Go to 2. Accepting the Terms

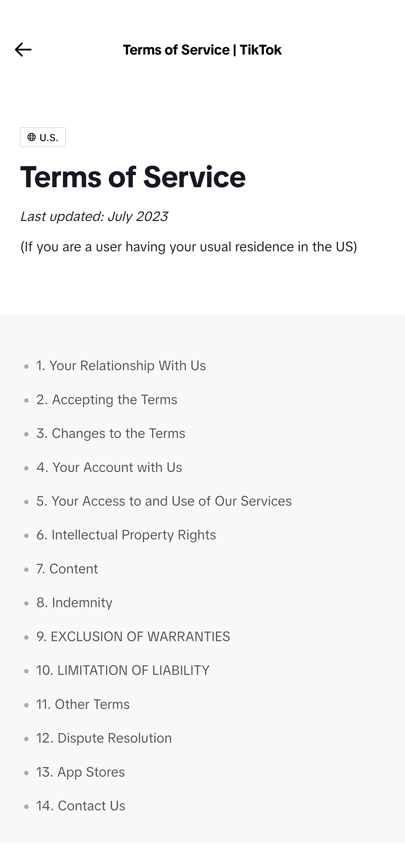107,400
